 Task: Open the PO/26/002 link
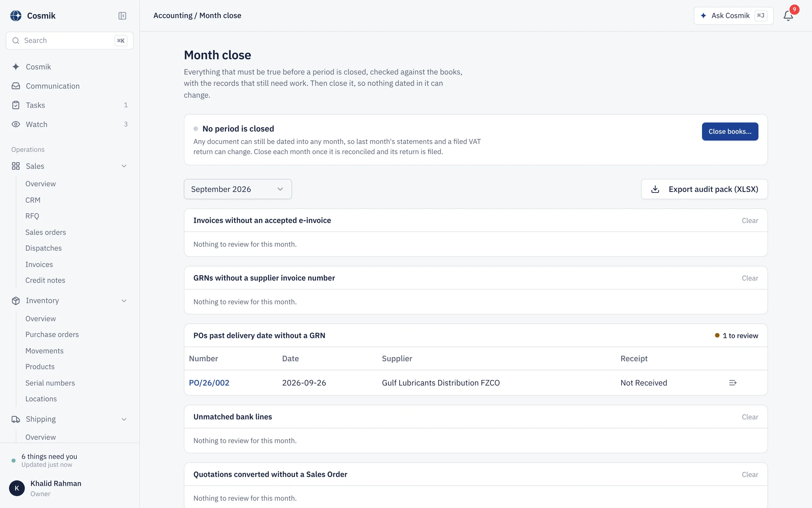click(x=209, y=383)
